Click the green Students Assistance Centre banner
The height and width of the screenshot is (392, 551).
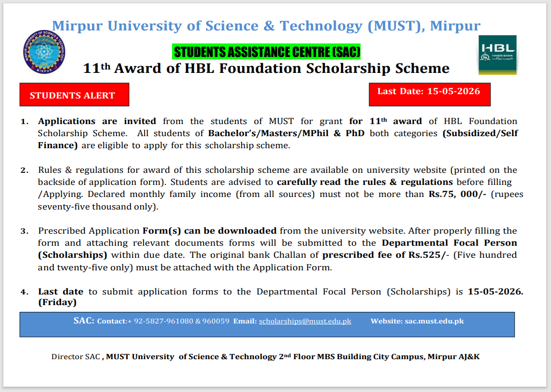pyautogui.click(x=267, y=52)
